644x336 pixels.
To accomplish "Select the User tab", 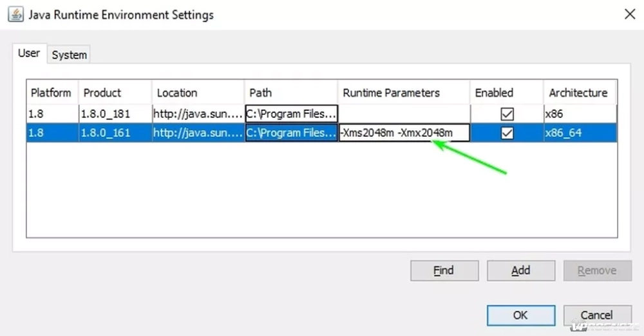I will (x=28, y=54).
